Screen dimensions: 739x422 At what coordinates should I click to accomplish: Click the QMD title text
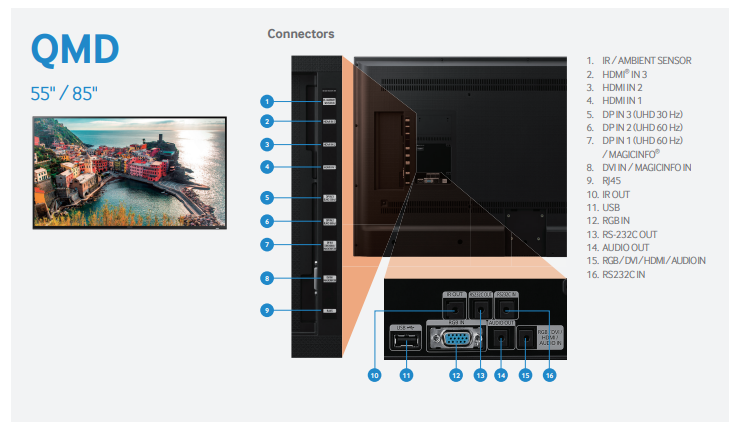pos(75,48)
